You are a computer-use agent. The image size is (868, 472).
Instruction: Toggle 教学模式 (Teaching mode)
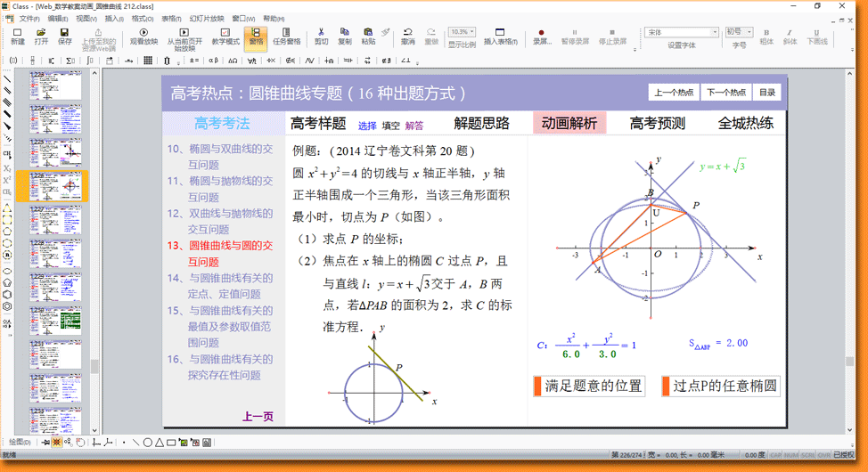(x=226, y=36)
